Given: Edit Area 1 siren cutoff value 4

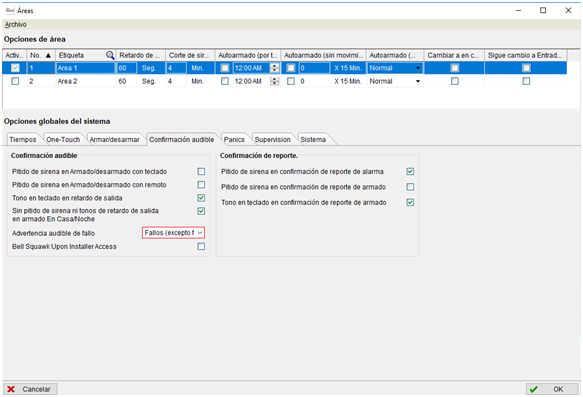Looking at the screenshot, I should pyautogui.click(x=176, y=68).
